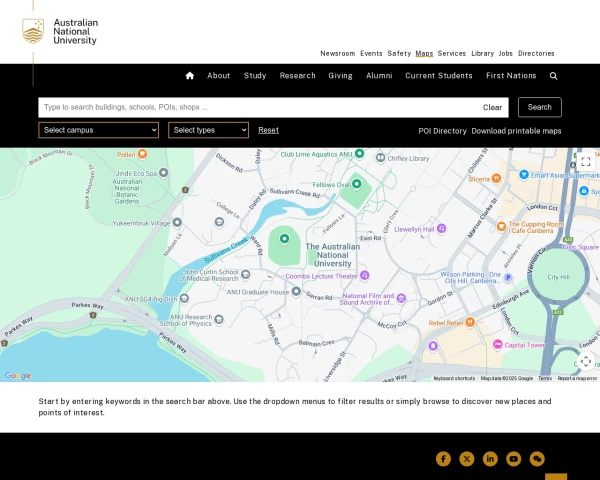This screenshot has width=600, height=480.
Task: Click the ANU Graduate House pin
Action: pyautogui.click(x=296, y=291)
